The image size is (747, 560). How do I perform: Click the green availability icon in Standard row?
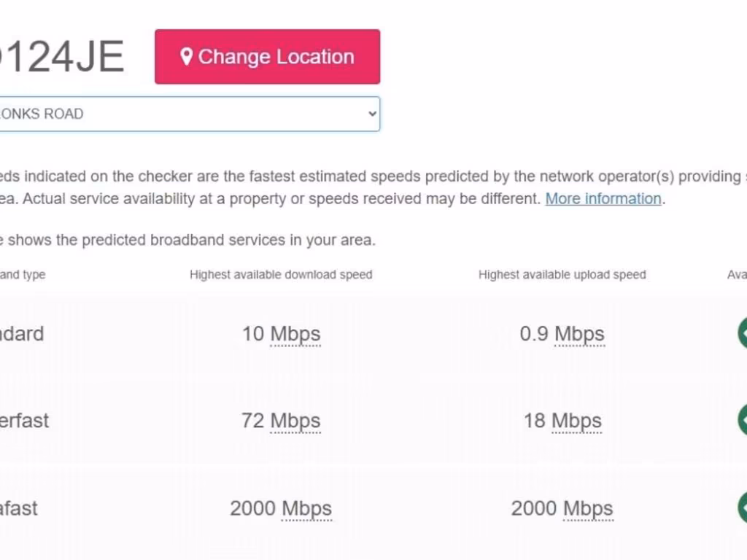pos(742,333)
